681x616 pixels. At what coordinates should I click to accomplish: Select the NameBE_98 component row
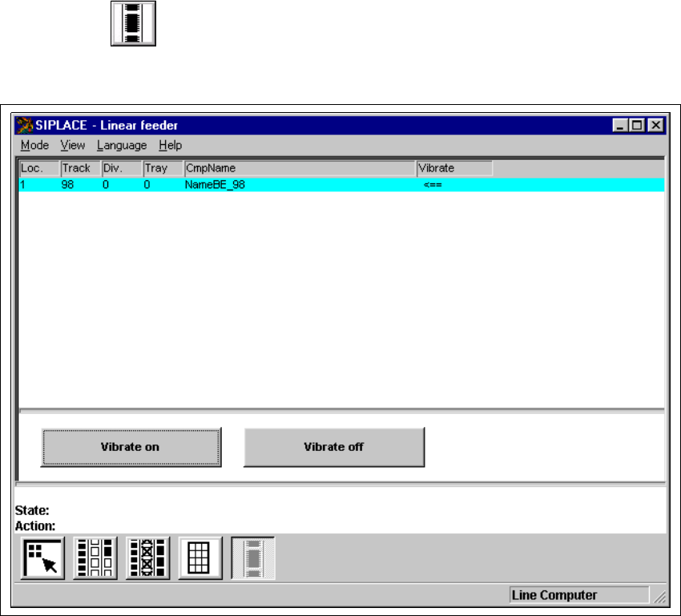(341, 185)
